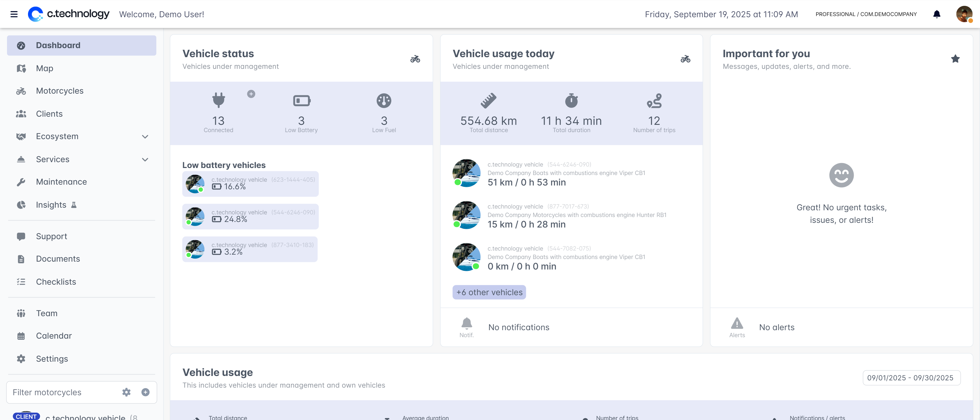Go to Maintenance in the sidebar
The image size is (980, 420).
pyautogui.click(x=61, y=182)
